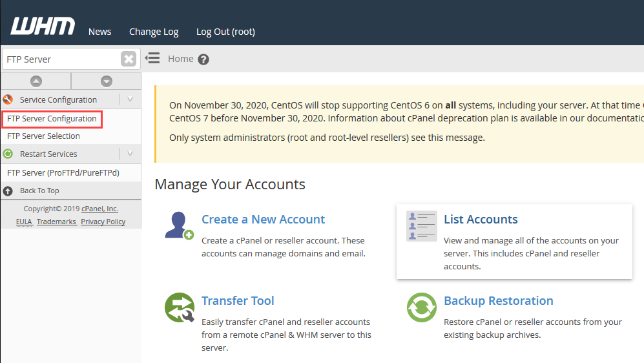Collapse the Restart Services section chevron
The image size is (644, 363).
click(130, 154)
